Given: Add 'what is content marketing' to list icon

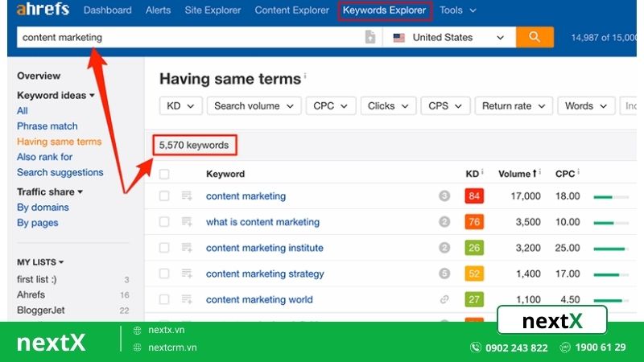Looking at the screenshot, I should click(x=187, y=222).
